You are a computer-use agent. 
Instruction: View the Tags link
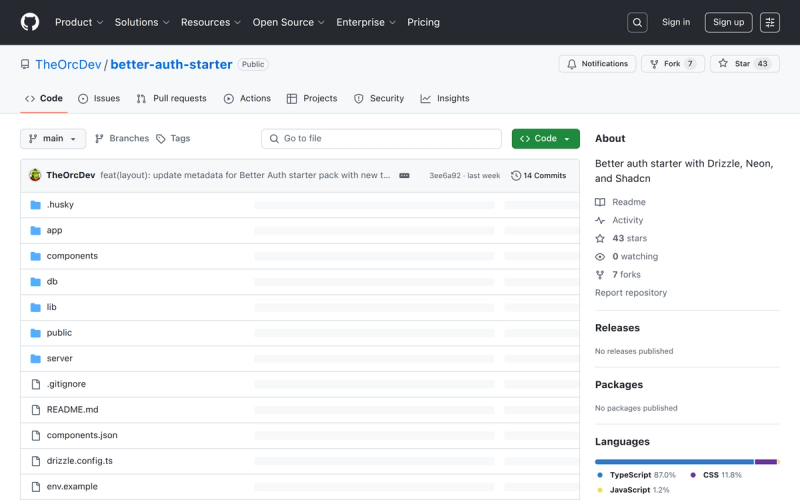point(173,139)
